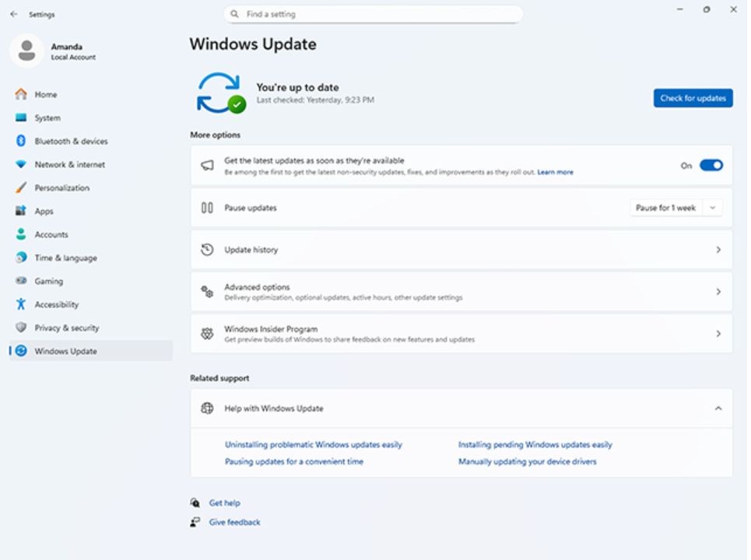Viewport: 751px width, 560px height.
Task: Click the Network & internet wifi icon
Action: [21, 164]
